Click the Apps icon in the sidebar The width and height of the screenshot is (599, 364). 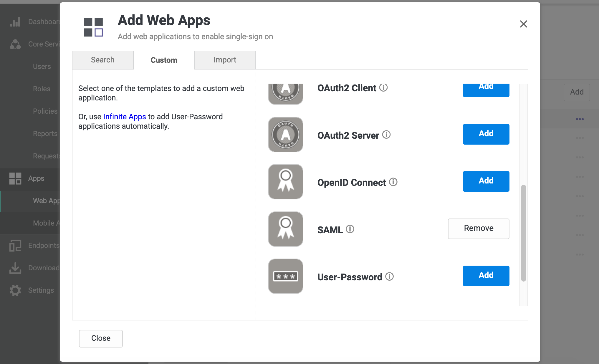pos(15,178)
